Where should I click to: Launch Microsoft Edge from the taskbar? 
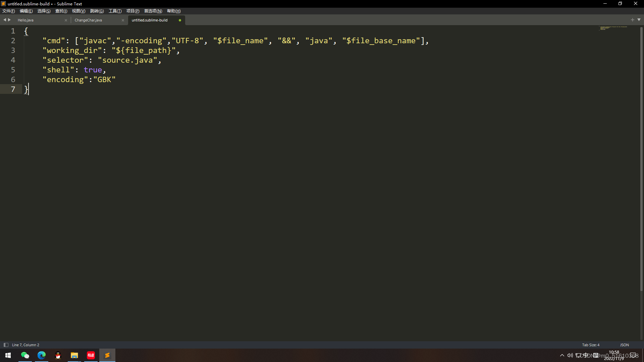point(41,355)
